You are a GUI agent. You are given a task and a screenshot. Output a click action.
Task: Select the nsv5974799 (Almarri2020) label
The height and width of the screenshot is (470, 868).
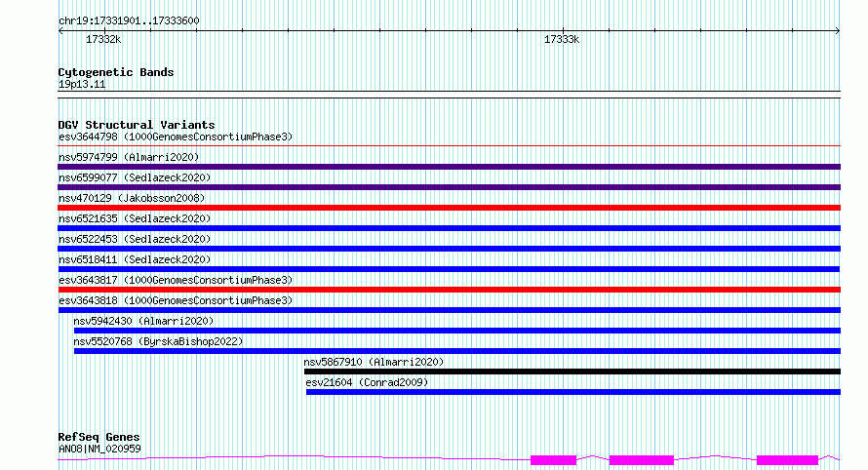(x=129, y=157)
